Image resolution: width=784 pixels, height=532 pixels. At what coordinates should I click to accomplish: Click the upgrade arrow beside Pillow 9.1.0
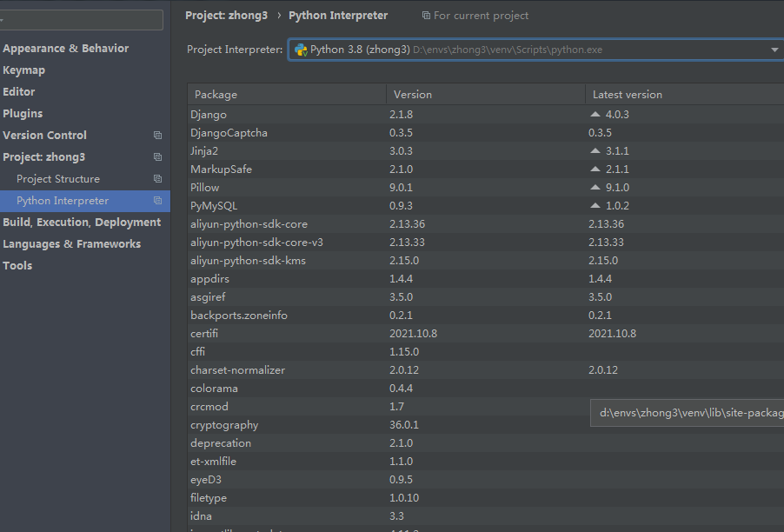click(595, 188)
